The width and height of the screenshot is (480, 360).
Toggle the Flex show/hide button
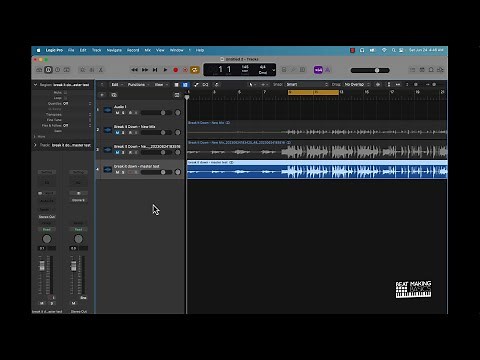click(x=206, y=85)
